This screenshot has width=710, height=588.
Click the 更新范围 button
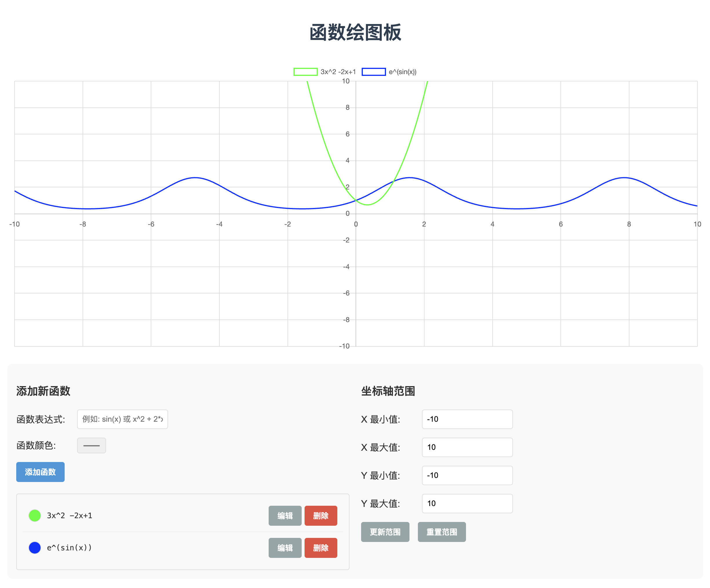click(385, 532)
